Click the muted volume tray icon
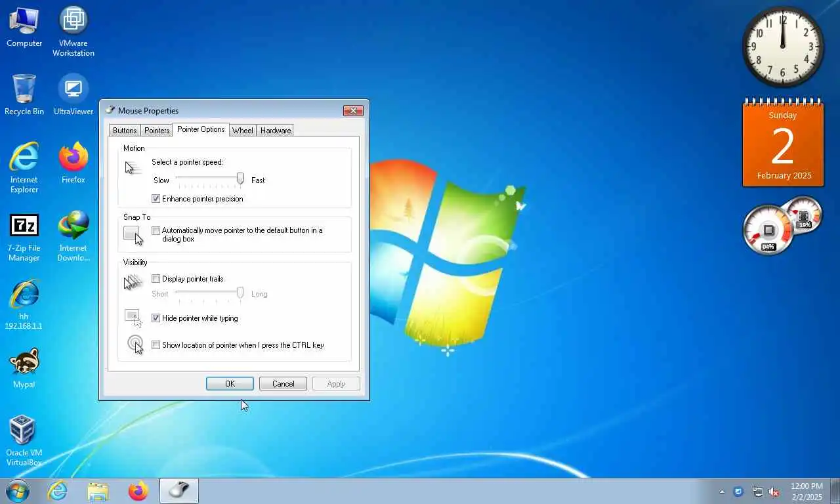Viewport: 840px width, 504px height. (774, 492)
